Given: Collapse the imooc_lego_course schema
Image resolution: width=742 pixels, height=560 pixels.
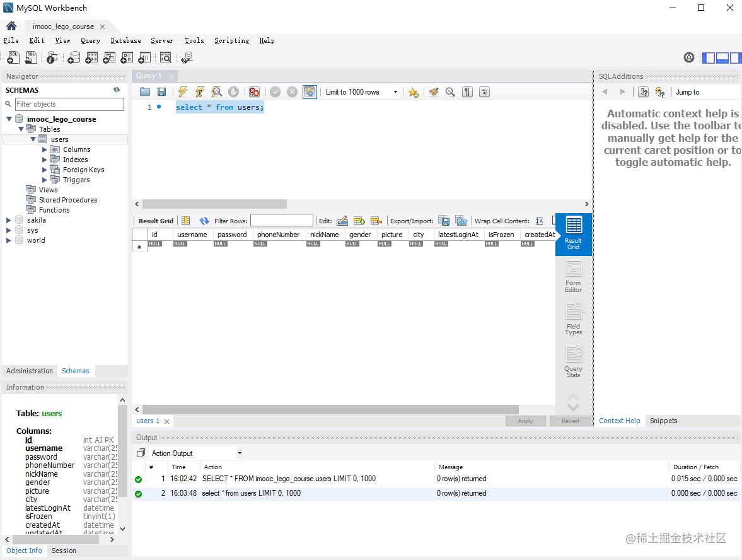Looking at the screenshot, I should coord(9,119).
